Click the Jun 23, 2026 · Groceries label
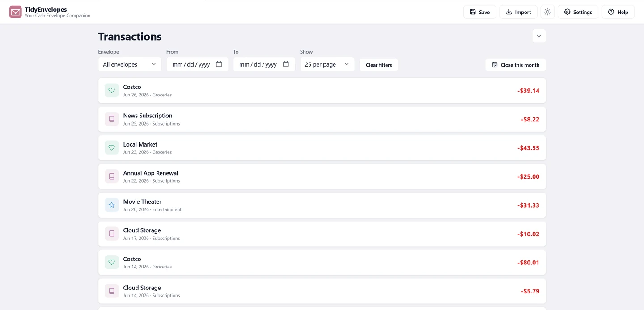Viewport: 644px width, 310px height. pyautogui.click(x=148, y=152)
